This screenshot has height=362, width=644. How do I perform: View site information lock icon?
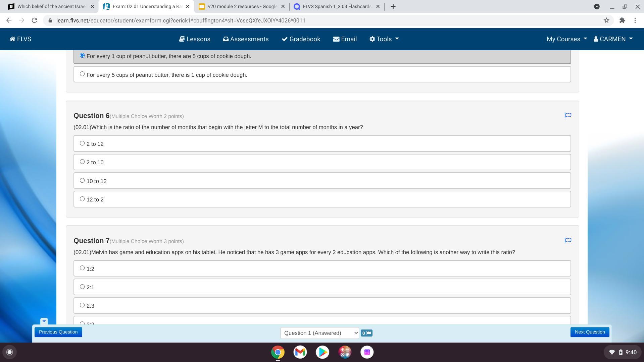tap(50, 20)
